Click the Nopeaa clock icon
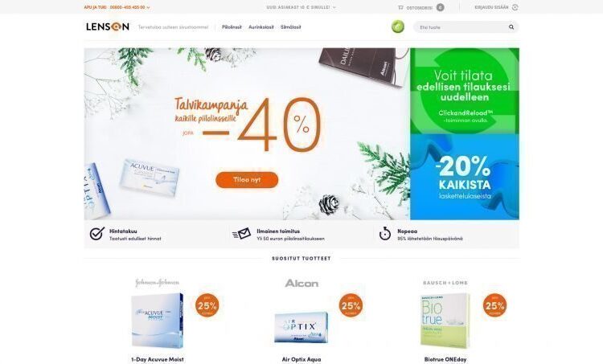This screenshot has height=364, width=603. 385,234
